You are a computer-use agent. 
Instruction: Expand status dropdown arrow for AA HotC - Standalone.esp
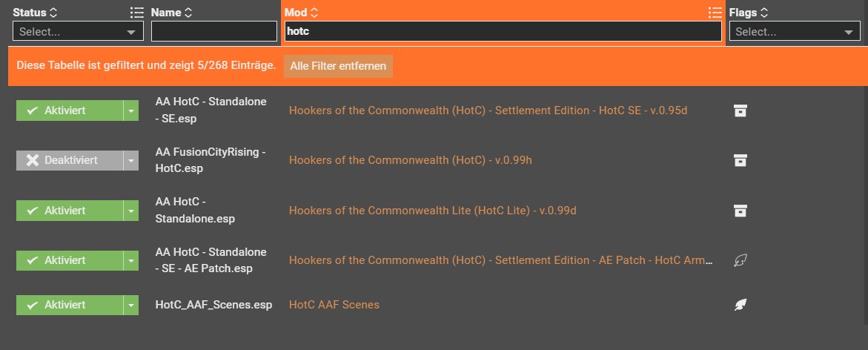[x=130, y=211]
